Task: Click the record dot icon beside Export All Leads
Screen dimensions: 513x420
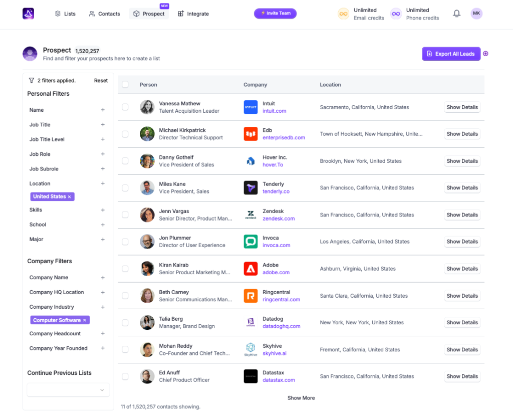Action: [485, 54]
